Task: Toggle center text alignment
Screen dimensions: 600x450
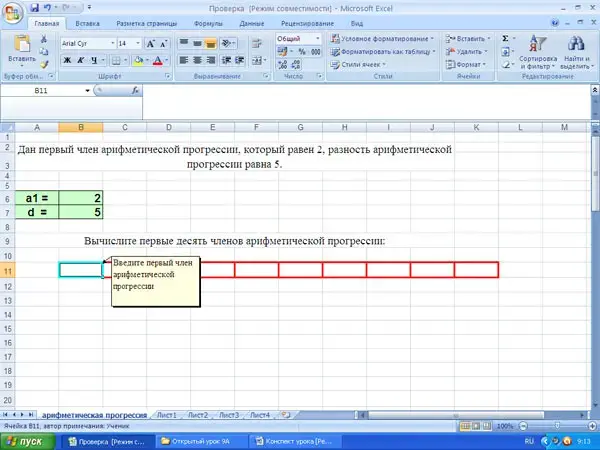Action: pyautogui.click(x=199, y=60)
